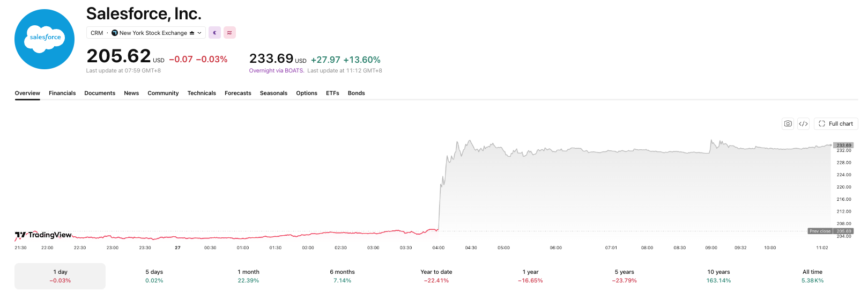The height and width of the screenshot is (305, 868).
Task: Click the purple moon overnight session icon
Action: click(x=214, y=33)
